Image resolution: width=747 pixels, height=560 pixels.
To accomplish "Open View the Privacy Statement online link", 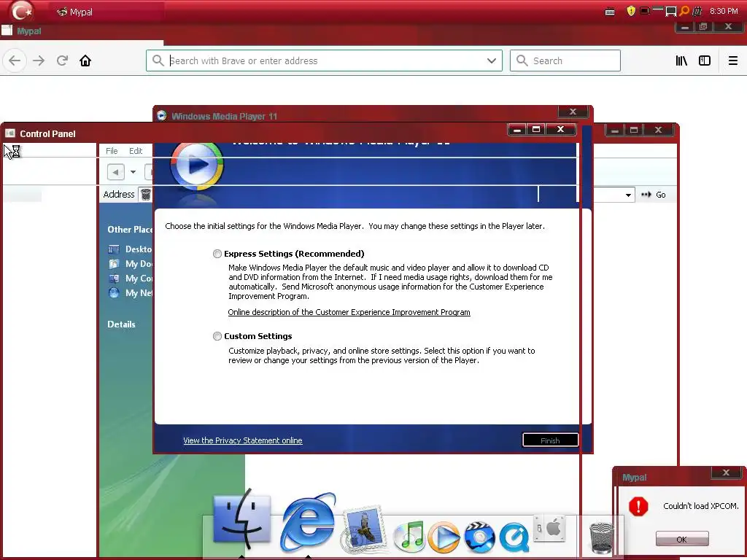I will coord(242,440).
